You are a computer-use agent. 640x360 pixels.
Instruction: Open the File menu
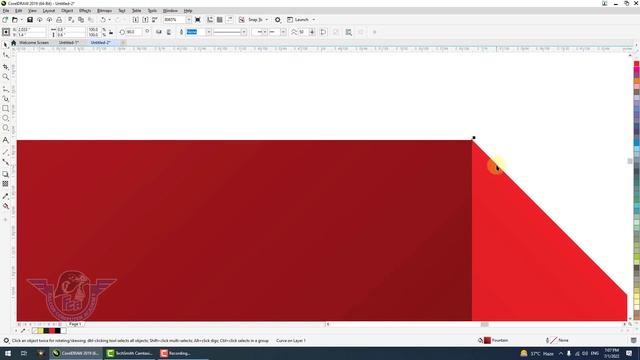[x=6, y=11]
